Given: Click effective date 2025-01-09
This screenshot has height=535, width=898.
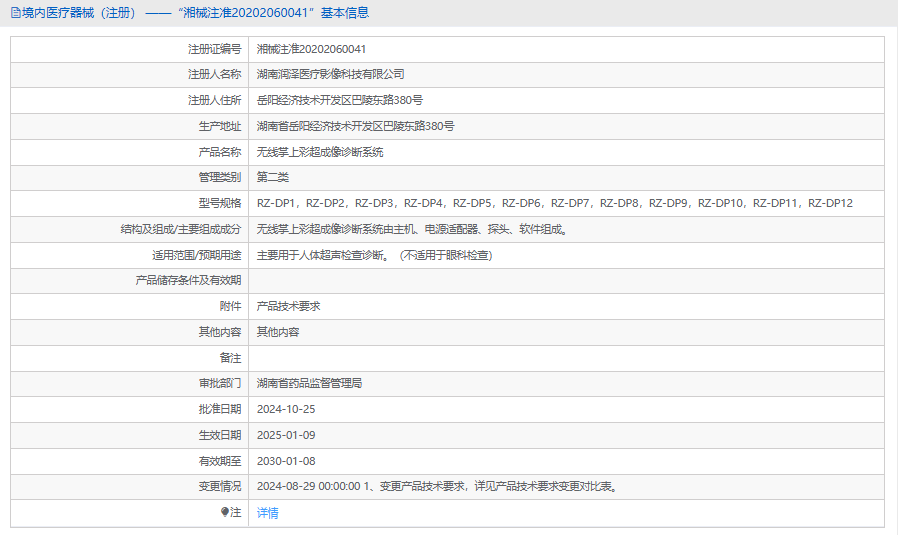Looking at the screenshot, I should pyautogui.click(x=286, y=435).
